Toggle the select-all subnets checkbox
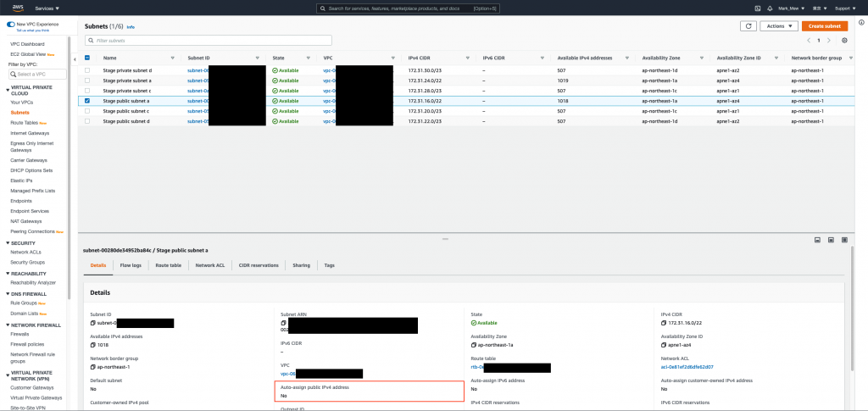Screen dimensions: 868x411 pos(87,58)
